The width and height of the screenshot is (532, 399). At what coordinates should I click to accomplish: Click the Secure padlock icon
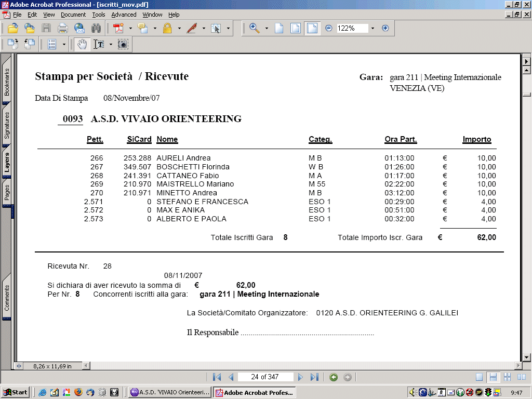(x=167, y=28)
